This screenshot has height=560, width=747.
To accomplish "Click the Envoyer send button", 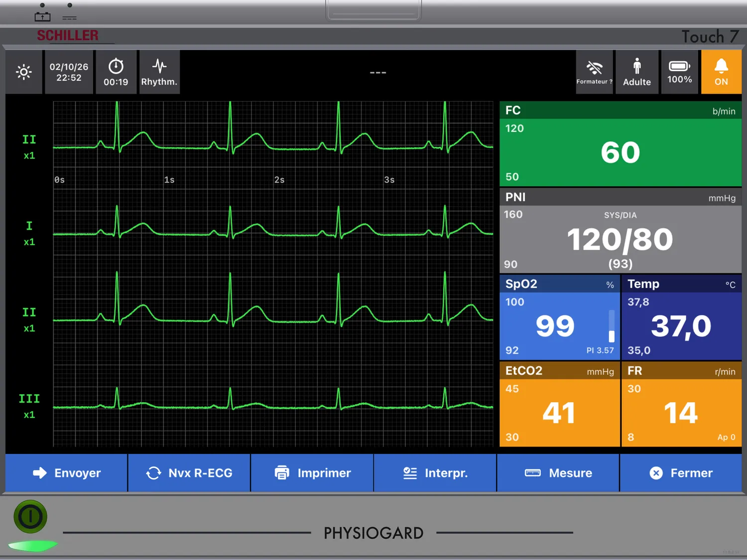I will point(66,473).
